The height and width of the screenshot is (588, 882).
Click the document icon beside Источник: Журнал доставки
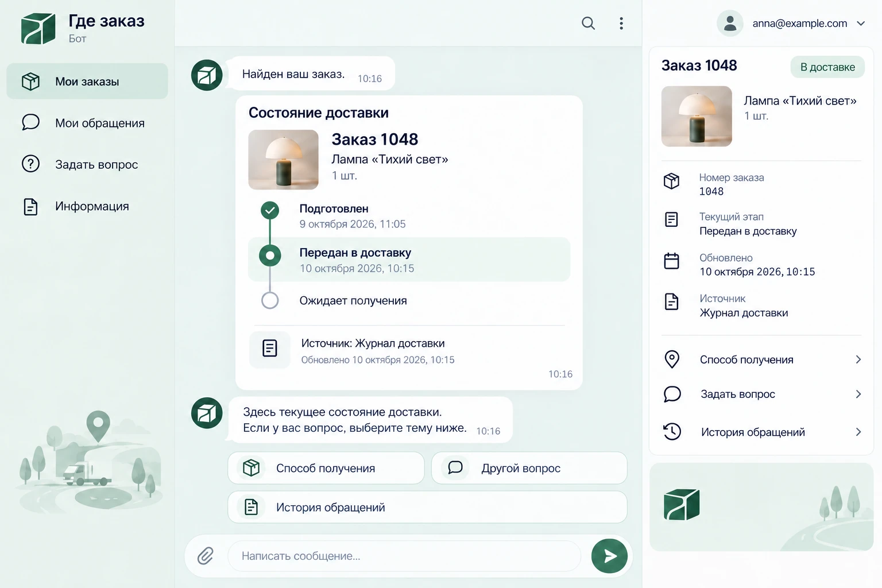coord(270,349)
